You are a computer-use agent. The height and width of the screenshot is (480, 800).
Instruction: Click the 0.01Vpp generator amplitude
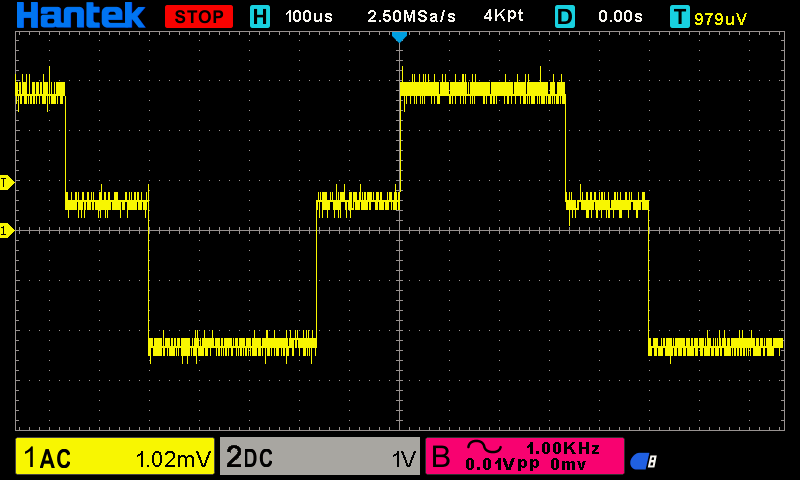click(x=502, y=464)
